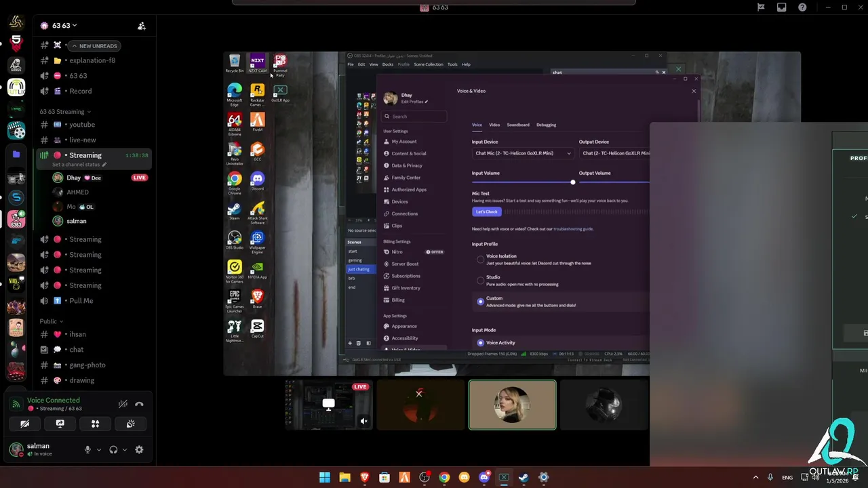
Task: Toggle noise suppression icon
Action: pyautogui.click(x=123, y=404)
